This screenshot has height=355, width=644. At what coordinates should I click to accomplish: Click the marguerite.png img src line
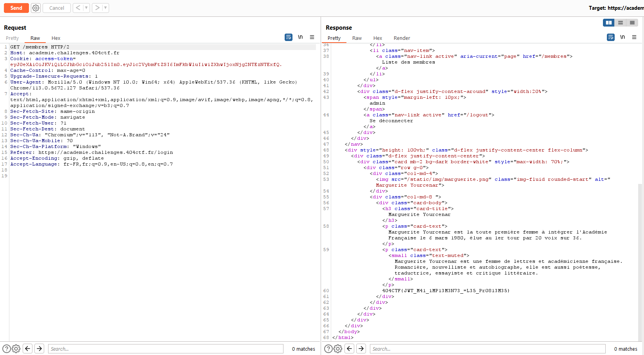point(493,179)
